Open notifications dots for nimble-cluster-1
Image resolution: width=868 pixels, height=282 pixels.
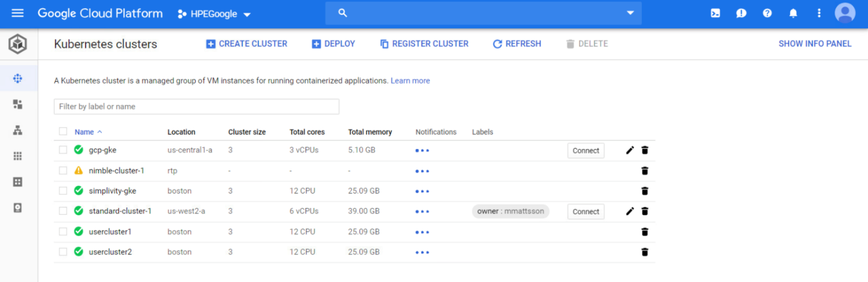tap(422, 171)
